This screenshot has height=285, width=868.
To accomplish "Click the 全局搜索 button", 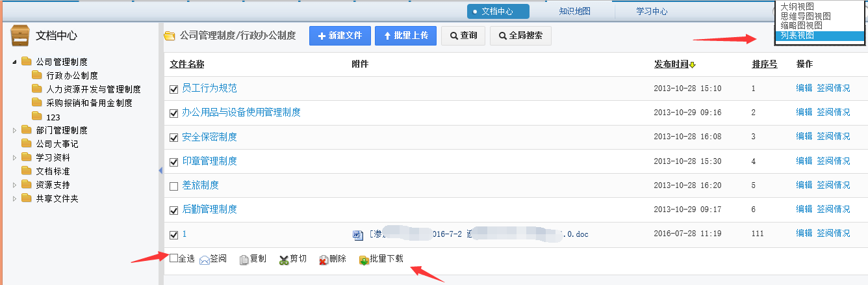I will (520, 36).
